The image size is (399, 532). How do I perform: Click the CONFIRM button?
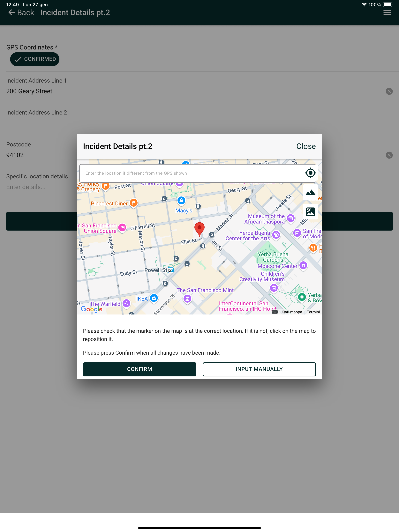pyautogui.click(x=139, y=369)
